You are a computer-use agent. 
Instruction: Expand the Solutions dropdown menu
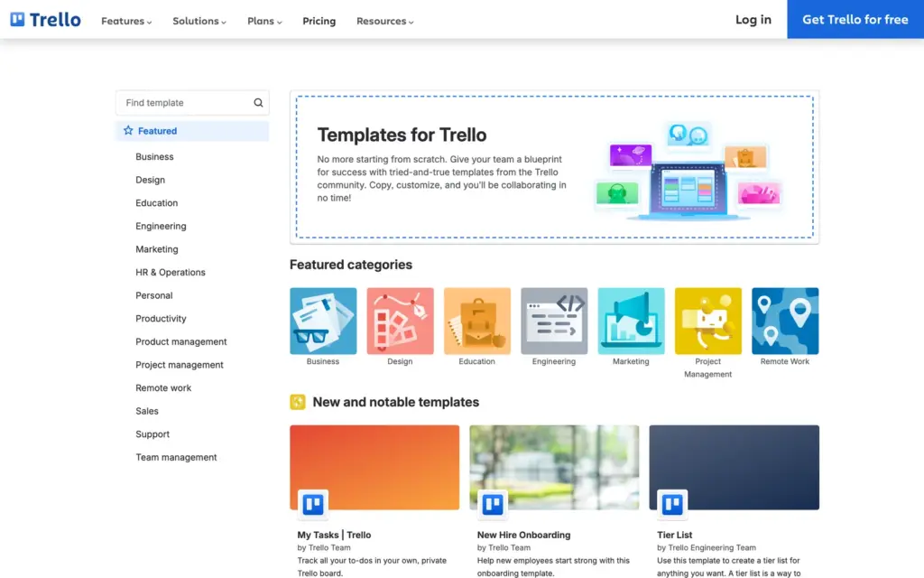click(x=199, y=21)
